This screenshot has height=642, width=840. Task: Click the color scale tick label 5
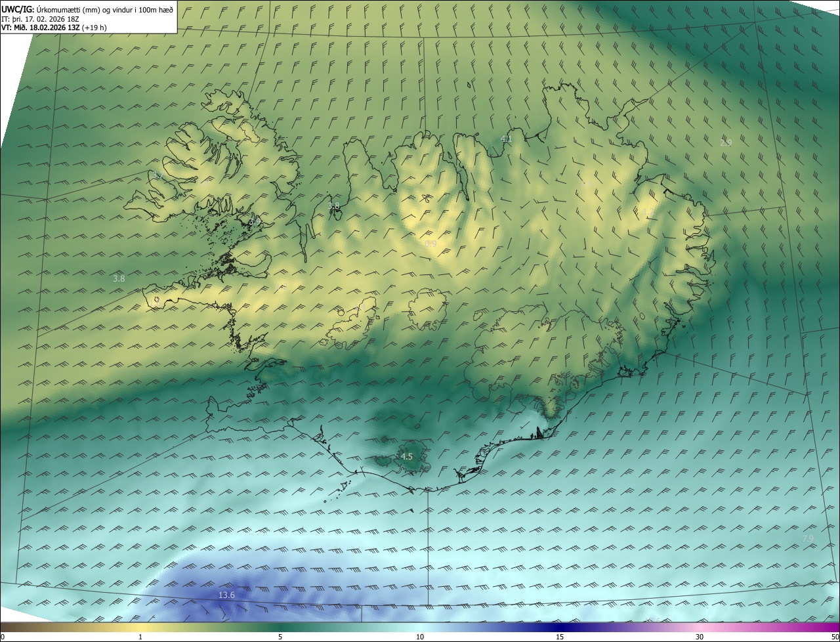[280, 637]
